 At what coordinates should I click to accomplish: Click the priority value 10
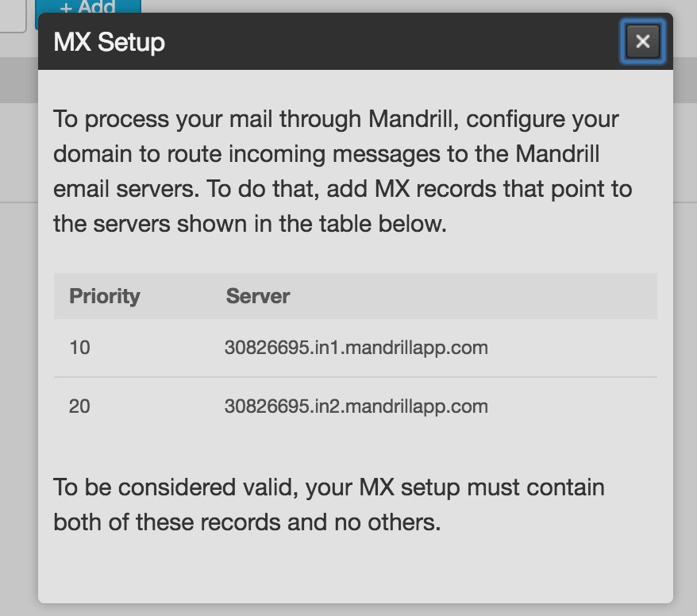pyautogui.click(x=78, y=347)
